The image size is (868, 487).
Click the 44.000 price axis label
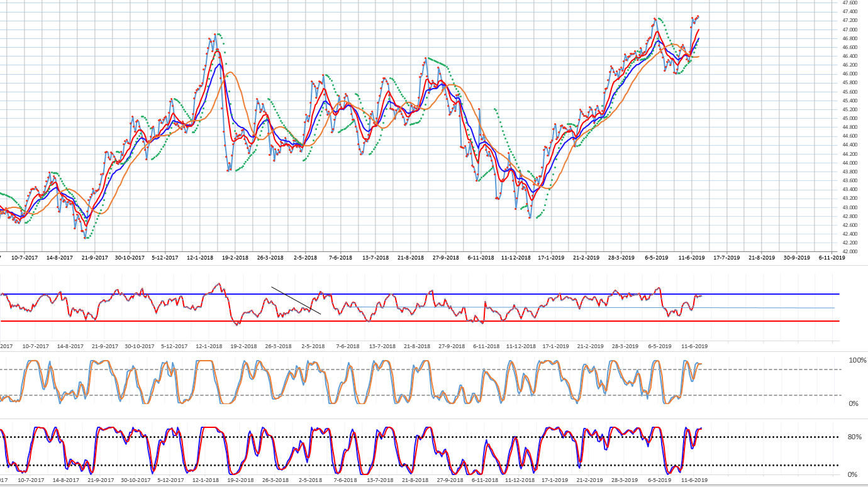[x=849, y=163]
